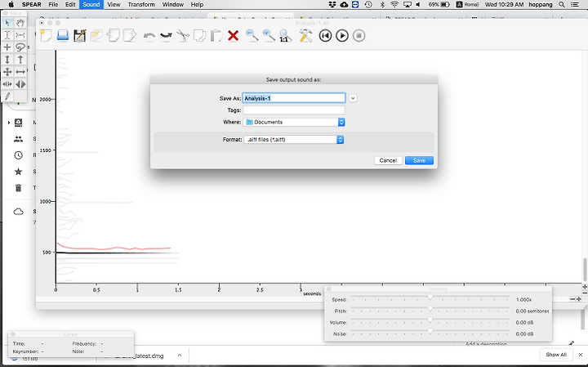Click the zoom out magnifier icon
This screenshot has height=367, width=588.
252,36
